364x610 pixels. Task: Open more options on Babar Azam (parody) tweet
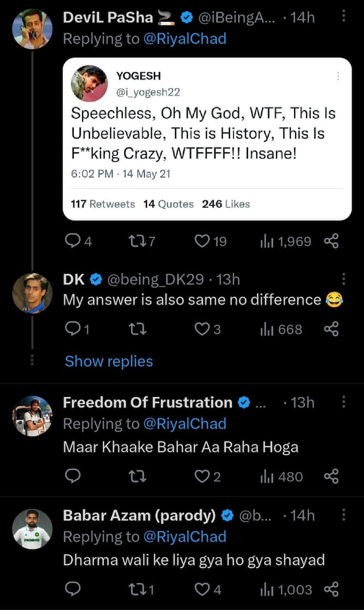click(344, 515)
